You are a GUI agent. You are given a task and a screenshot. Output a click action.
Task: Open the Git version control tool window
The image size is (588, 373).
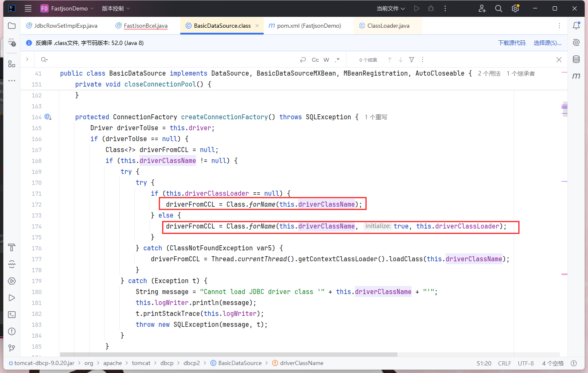click(x=12, y=348)
